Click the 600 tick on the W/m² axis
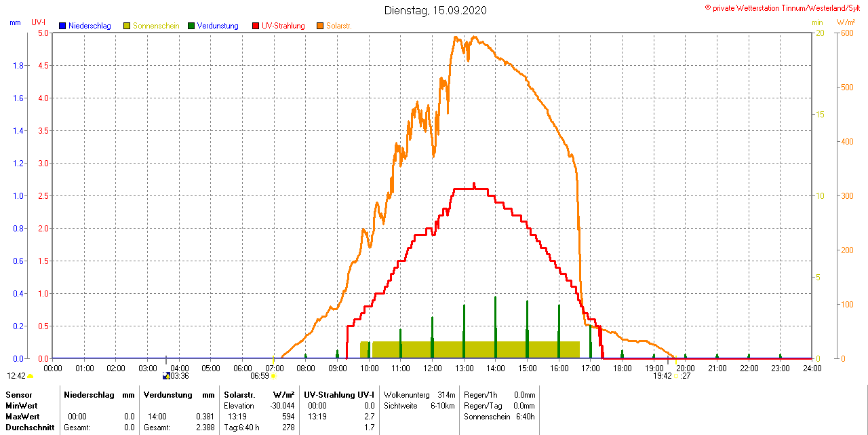Viewport: 868px width, 435px height. pyautogui.click(x=847, y=33)
